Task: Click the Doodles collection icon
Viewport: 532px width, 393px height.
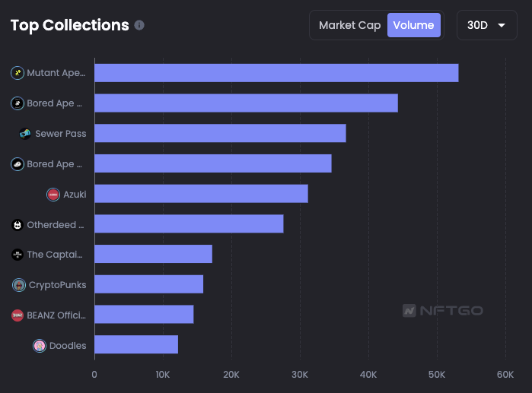Action: coord(40,346)
